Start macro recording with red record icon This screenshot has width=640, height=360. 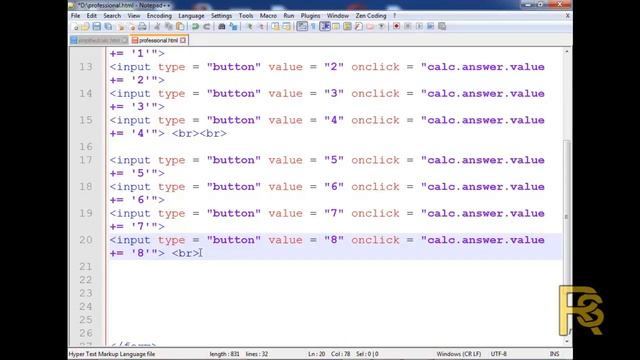(396, 27)
